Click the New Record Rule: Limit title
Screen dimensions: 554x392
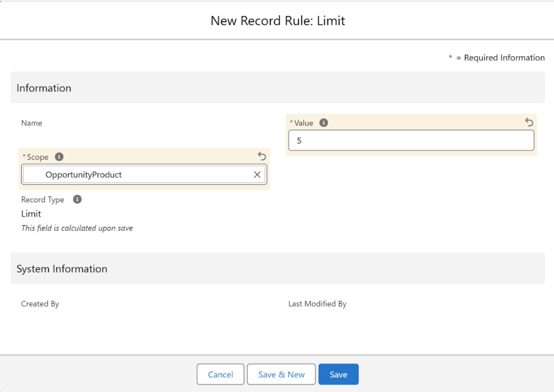[277, 21]
